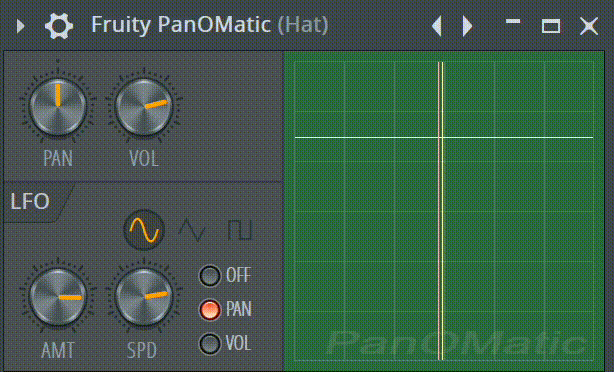Viewport: 614px width, 372px height.
Task: Click the LFO AMT knob
Action: coord(58,297)
